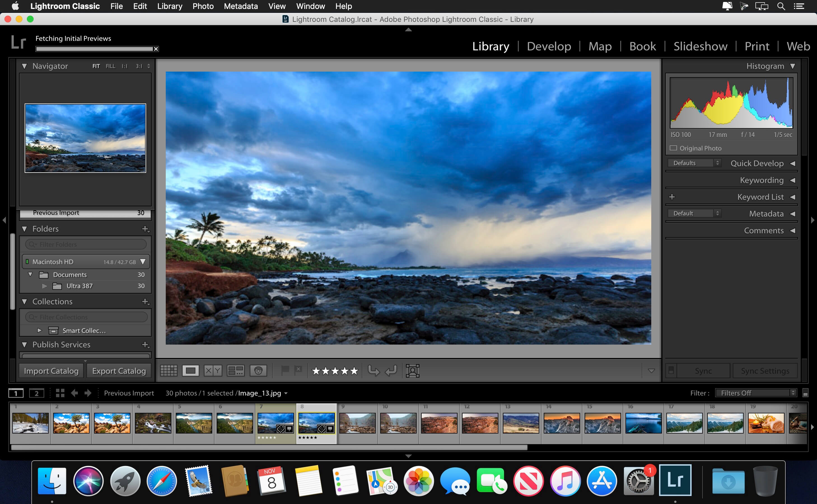Screen dimensions: 817x504
Task: Switch to the Slideshow module
Action: (x=700, y=46)
